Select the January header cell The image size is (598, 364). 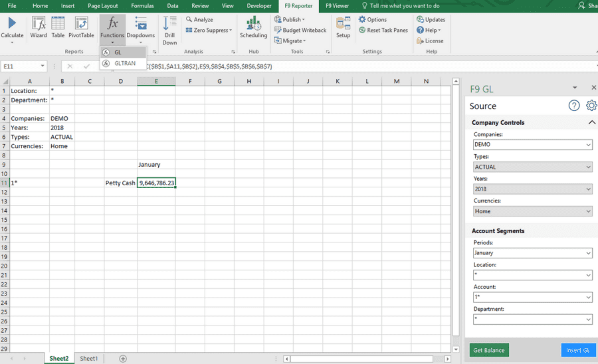(x=156, y=165)
